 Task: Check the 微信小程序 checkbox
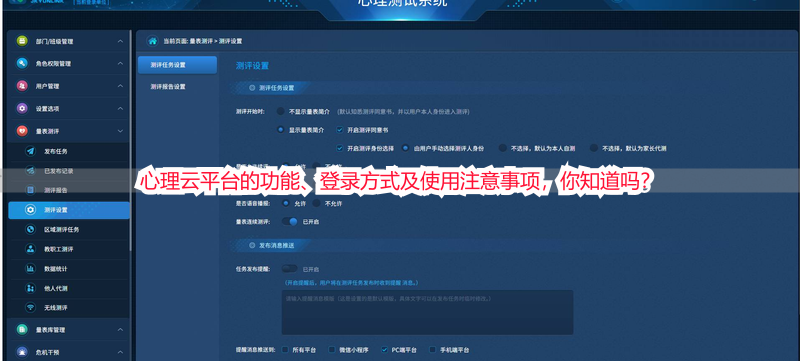332,350
